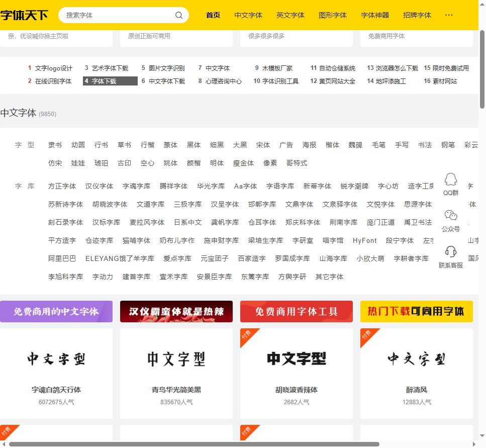Open the 免费商用的中文字体 banner
The height and width of the screenshot is (448, 486).
tap(56, 311)
